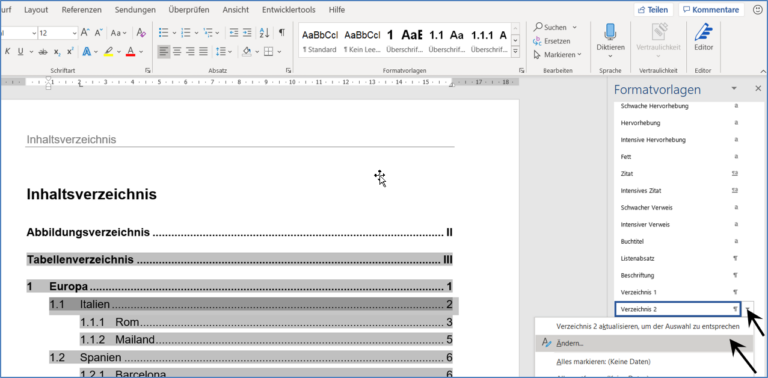This screenshot has height=378, width=768.
Task: Apply paragraph shading with the paint bucket
Action: coord(246,51)
